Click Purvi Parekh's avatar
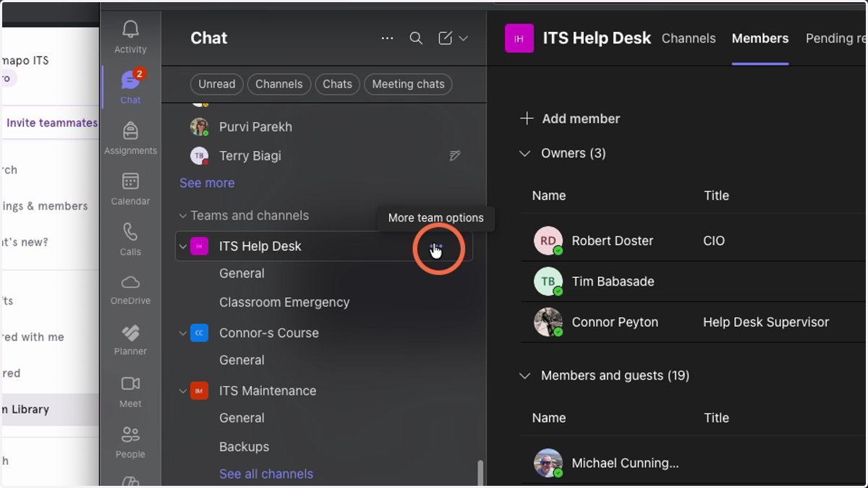 [x=199, y=127]
